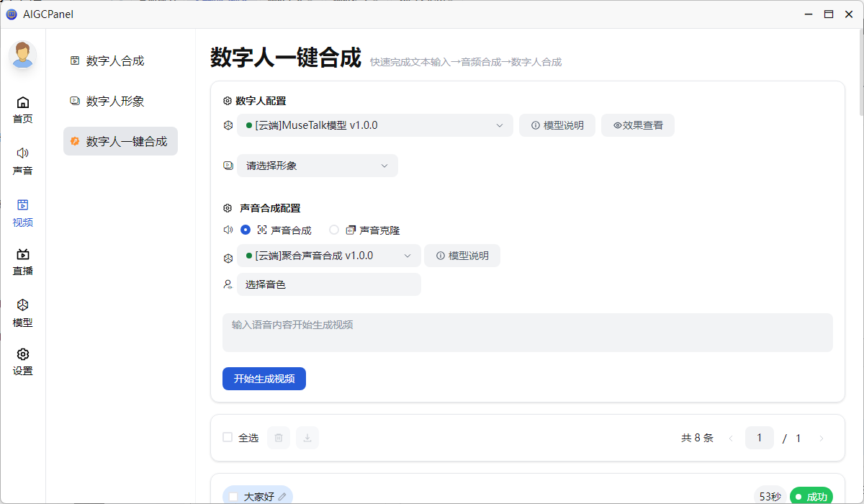Image resolution: width=864 pixels, height=504 pixels.
Task: Open the MuseTalk模型 dropdown
Action: tap(374, 125)
